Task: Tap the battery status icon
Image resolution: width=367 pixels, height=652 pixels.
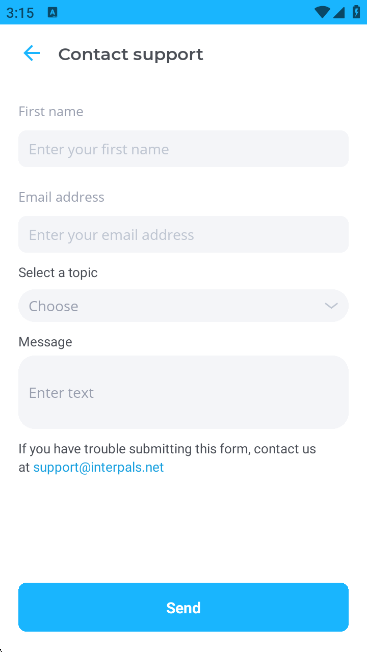Action: (x=356, y=12)
